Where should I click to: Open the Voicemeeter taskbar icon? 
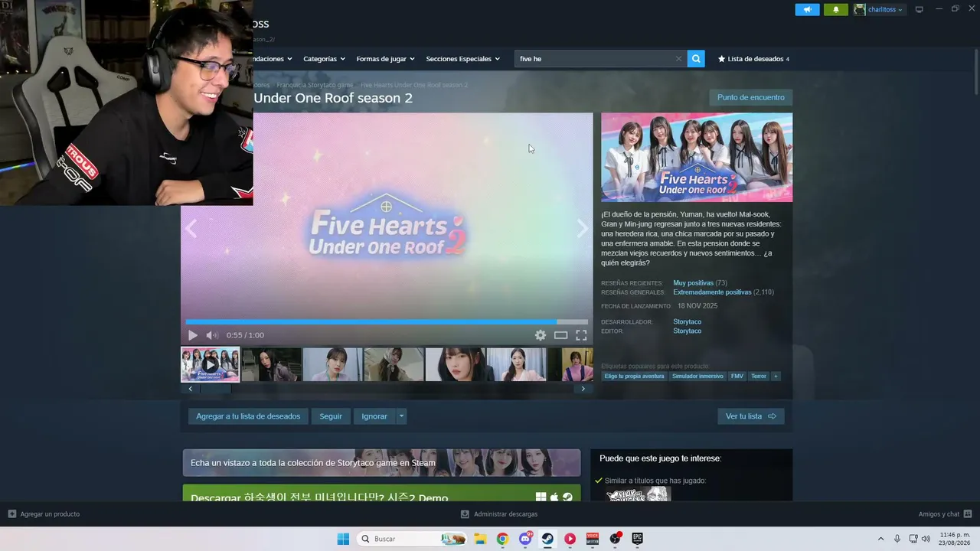[592, 539]
